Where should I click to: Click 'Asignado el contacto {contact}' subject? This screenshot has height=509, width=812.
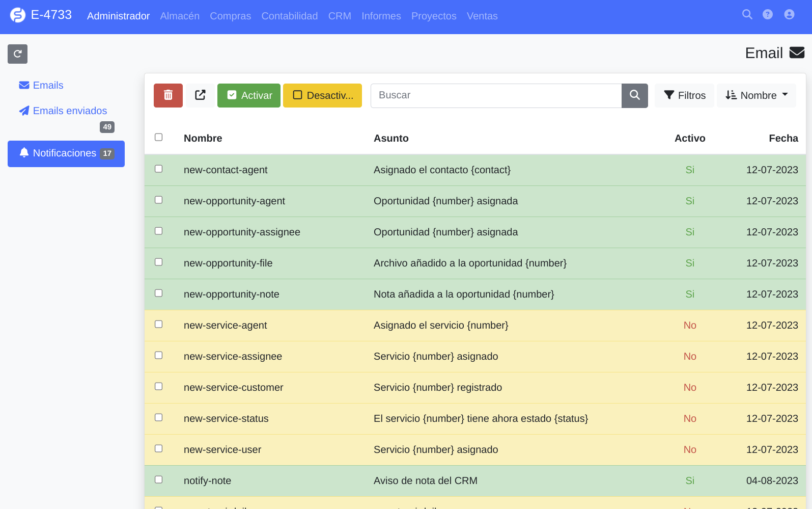(x=442, y=170)
